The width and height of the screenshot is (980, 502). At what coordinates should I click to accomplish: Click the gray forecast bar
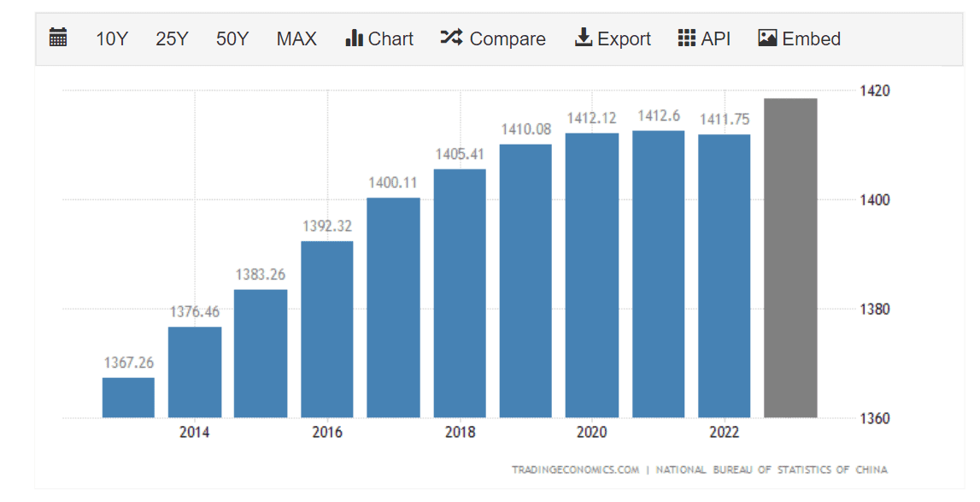point(790,257)
